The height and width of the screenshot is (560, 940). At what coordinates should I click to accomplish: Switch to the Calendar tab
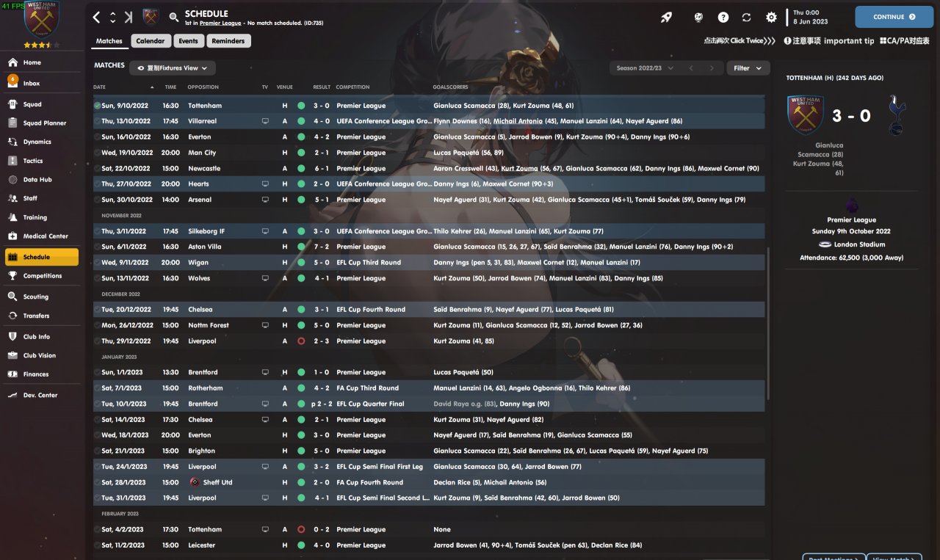151,41
